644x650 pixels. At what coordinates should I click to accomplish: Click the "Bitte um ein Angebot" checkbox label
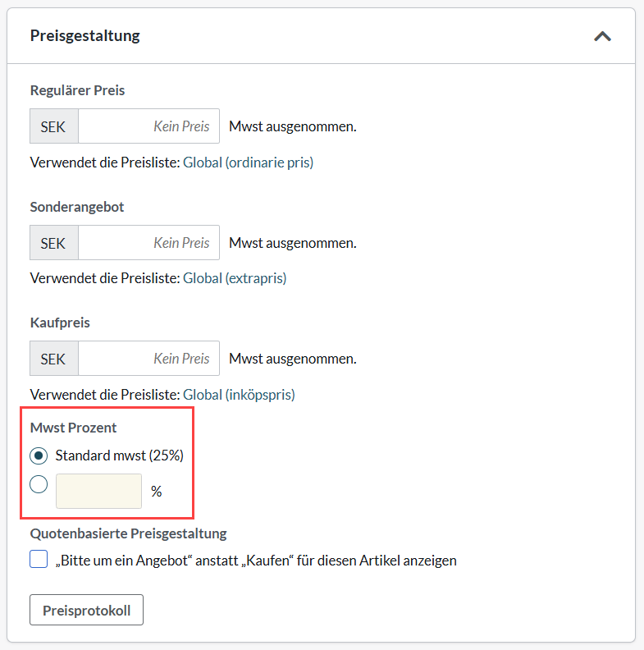coord(256,561)
